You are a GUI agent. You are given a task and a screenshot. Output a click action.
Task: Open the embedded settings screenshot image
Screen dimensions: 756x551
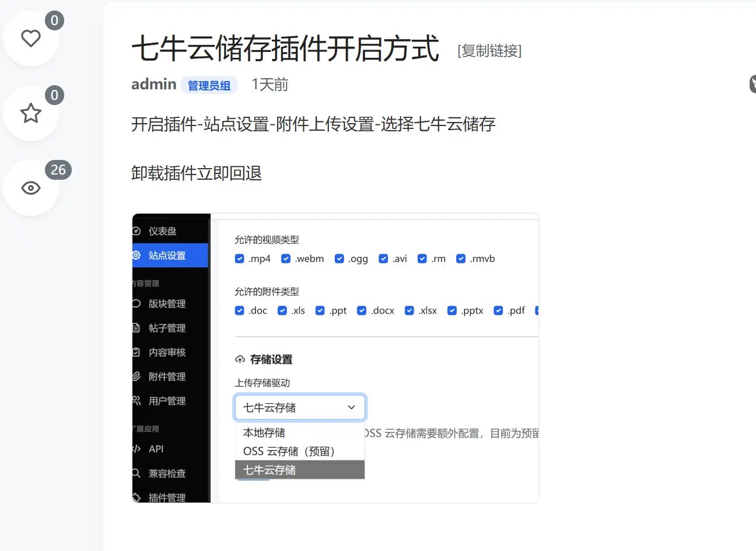(335, 358)
